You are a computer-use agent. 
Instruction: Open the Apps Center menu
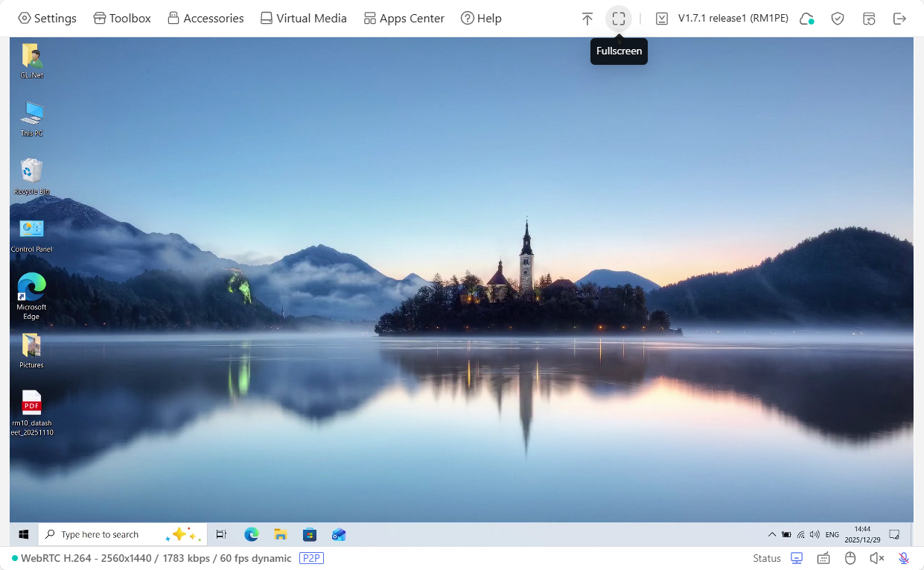(404, 18)
